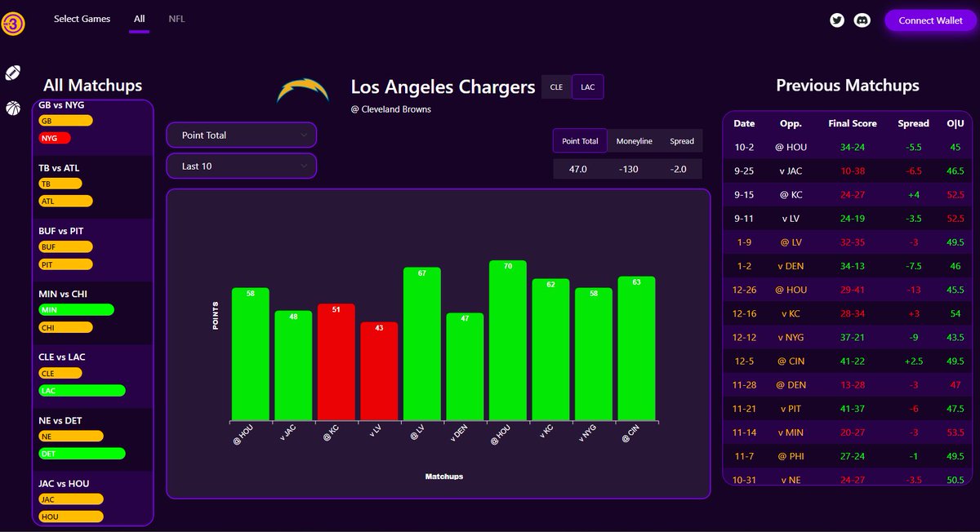Expand the Last 10 dropdown

(241, 166)
